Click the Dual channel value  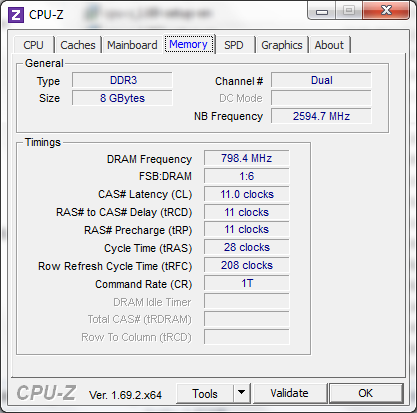[x=321, y=80]
